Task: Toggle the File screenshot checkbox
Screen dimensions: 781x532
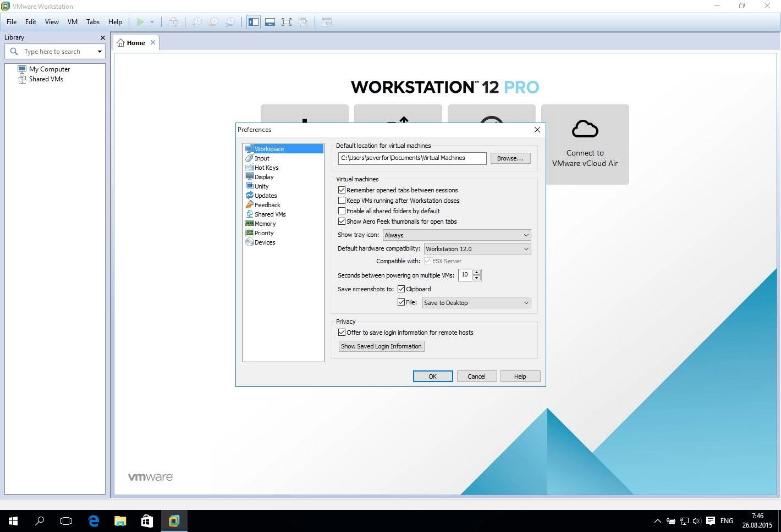Action: (401, 302)
